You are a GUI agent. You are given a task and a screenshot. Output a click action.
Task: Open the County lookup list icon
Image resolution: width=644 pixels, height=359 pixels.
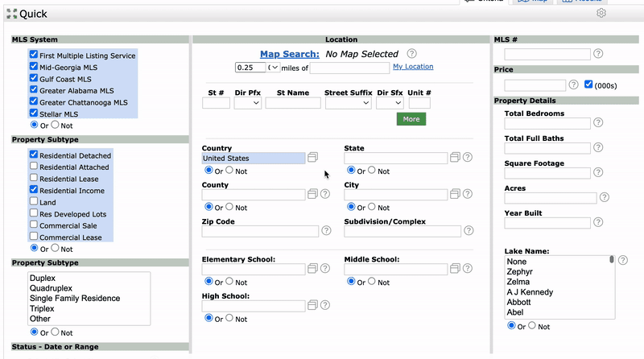312,194
